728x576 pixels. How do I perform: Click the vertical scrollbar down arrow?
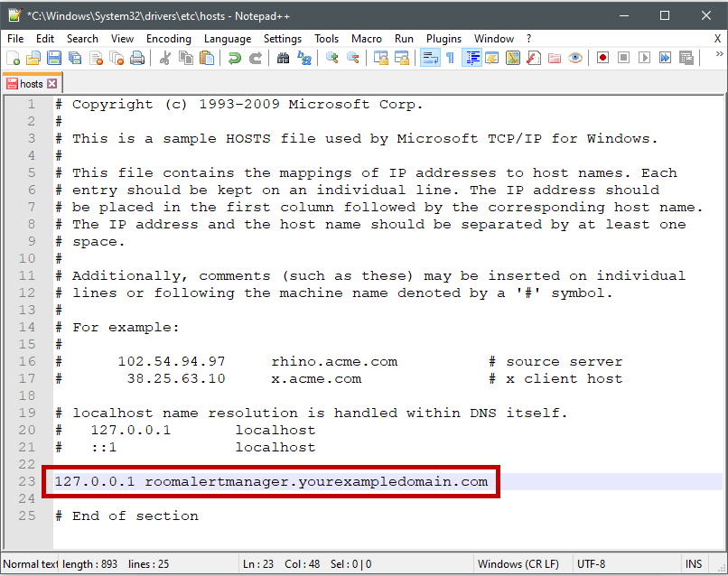(x=719, y=541)
